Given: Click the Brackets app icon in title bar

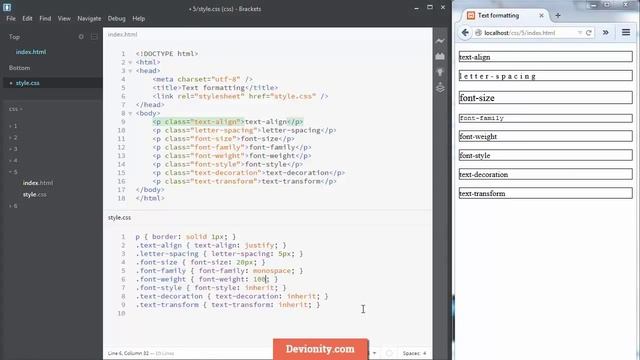Looking at the screenshot, I should click(x=7, y=7).
